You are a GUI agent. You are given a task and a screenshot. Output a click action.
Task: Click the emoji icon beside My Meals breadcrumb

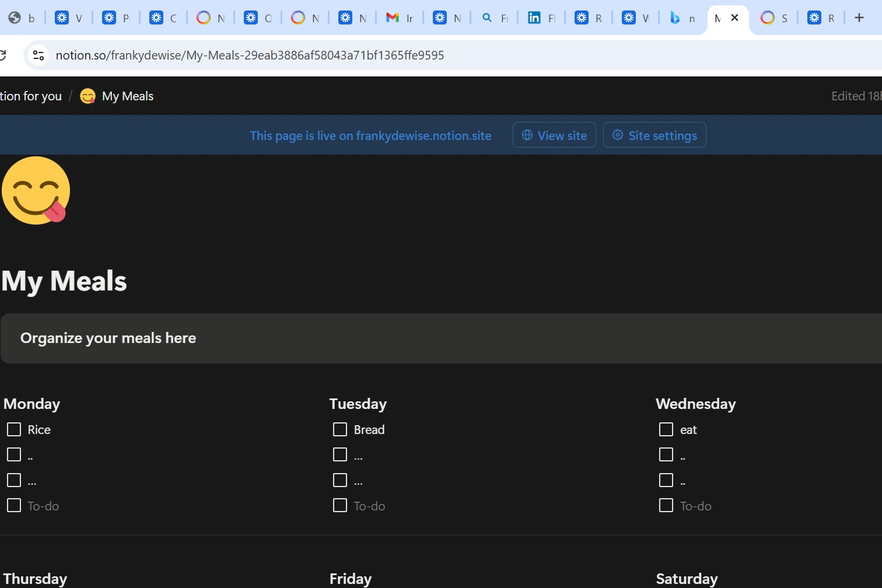coord(87,96)
